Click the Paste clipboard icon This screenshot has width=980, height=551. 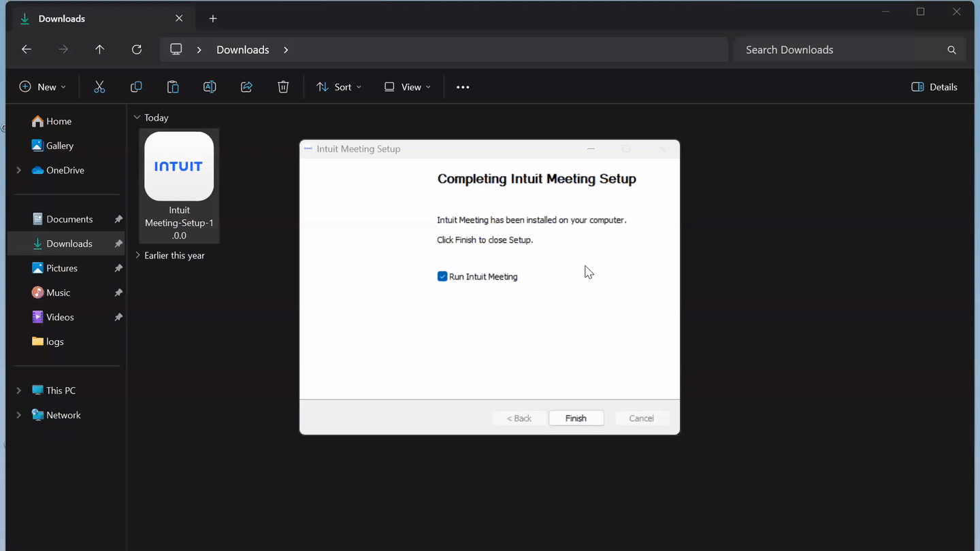coord(173,87)
